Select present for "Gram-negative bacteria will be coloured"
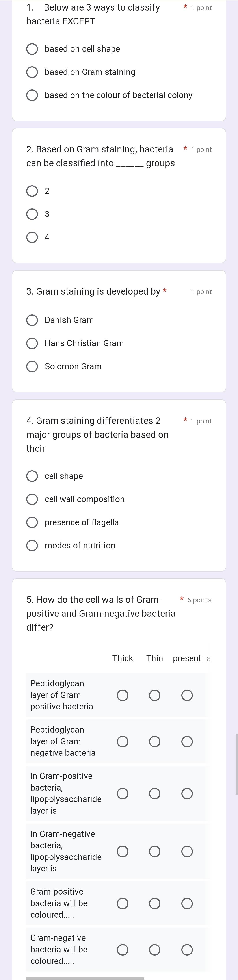 [x=187, y=950]
